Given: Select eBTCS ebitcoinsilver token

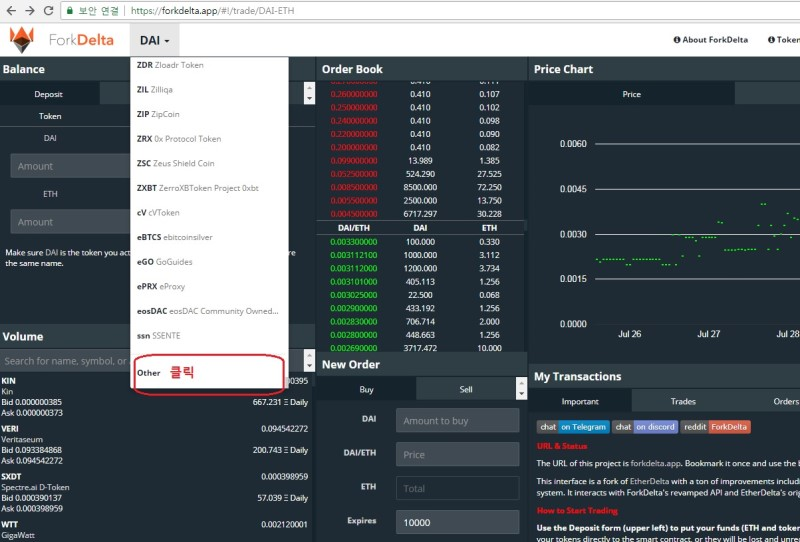Looking at the screenshot, I should 209,237.
